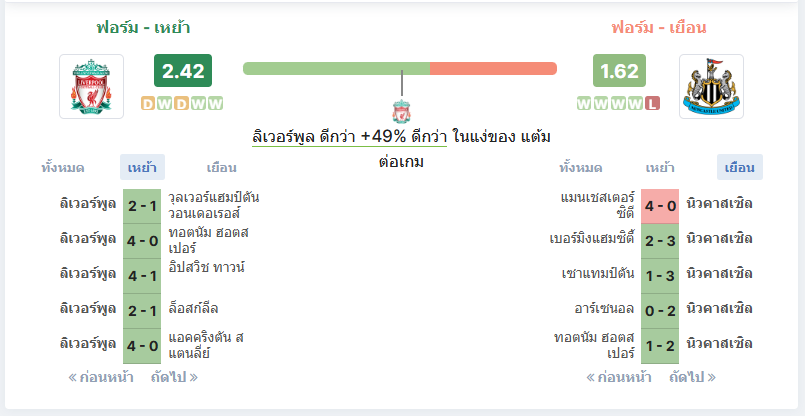Select Newcastle's 'เหย้า' filter tab

point(660,167)
